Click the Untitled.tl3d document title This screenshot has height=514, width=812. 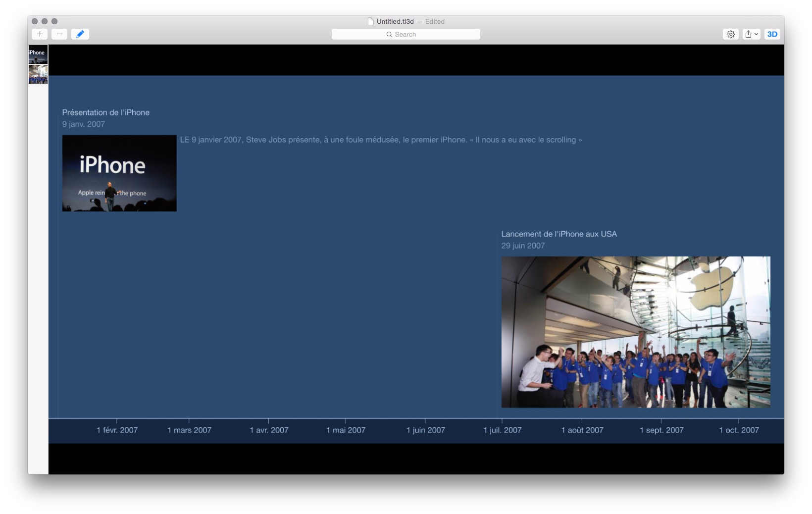click(x=395, y=21)
